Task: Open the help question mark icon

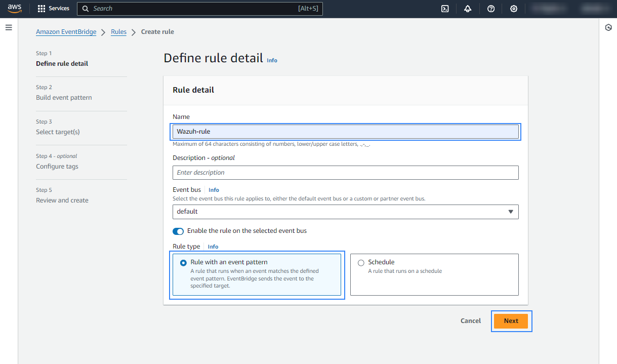Action: (490, 9)
